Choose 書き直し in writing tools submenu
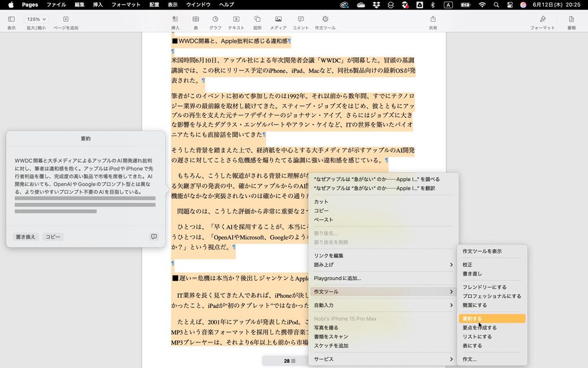 pos(492,274)
